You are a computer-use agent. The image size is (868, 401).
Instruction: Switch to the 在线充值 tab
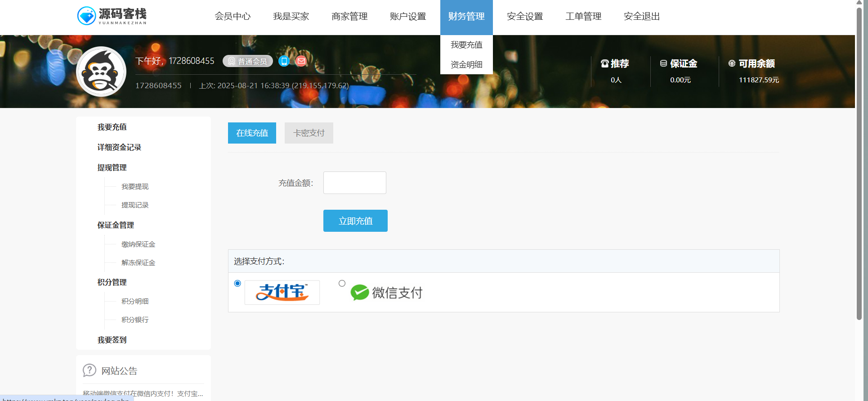tap(252, 133)
